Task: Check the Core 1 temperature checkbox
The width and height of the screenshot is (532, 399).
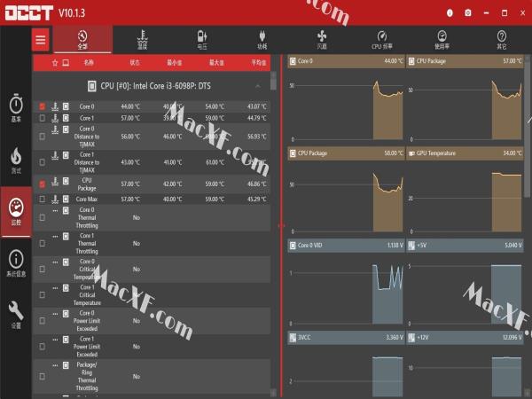Action: pyautogui.click(x=42, y=118)
